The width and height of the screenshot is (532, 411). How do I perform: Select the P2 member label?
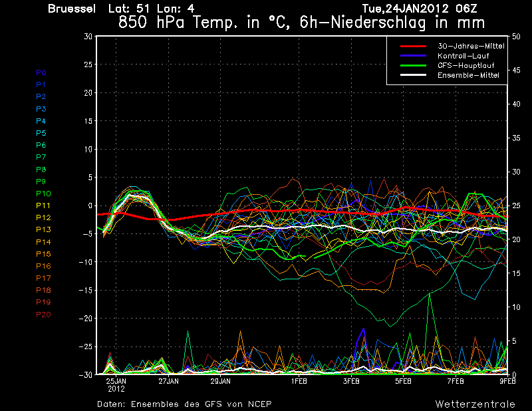tap(41, 96)
